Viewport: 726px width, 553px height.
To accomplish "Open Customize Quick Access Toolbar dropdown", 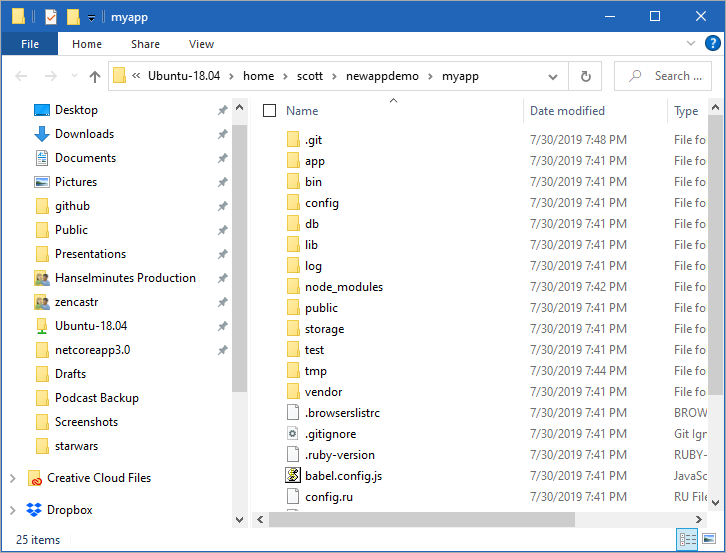I will [x=92, y=18].
